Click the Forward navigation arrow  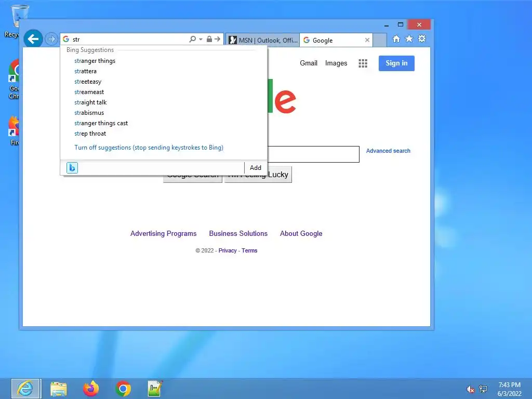click(x=51, y=39)
